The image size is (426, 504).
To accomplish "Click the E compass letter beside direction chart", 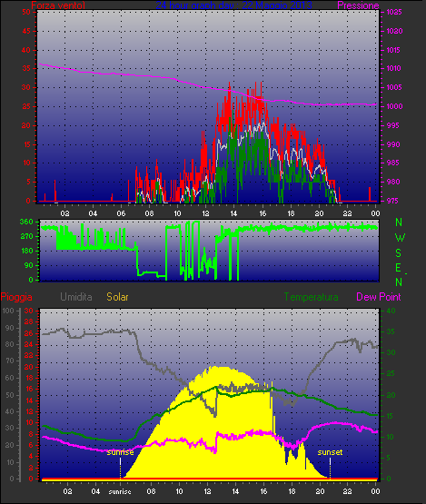I will (399, 267).
